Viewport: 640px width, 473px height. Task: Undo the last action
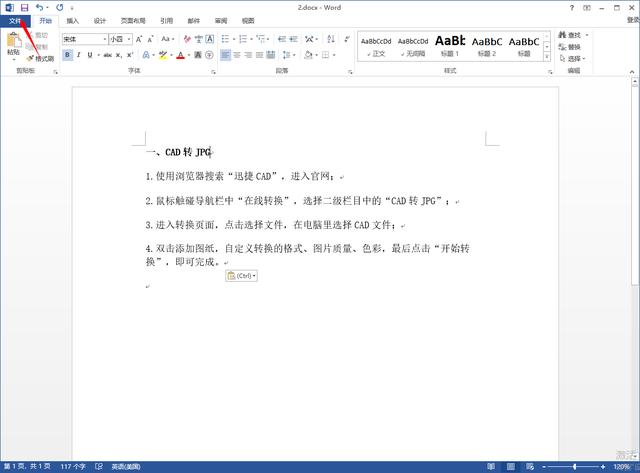(39, 7)
